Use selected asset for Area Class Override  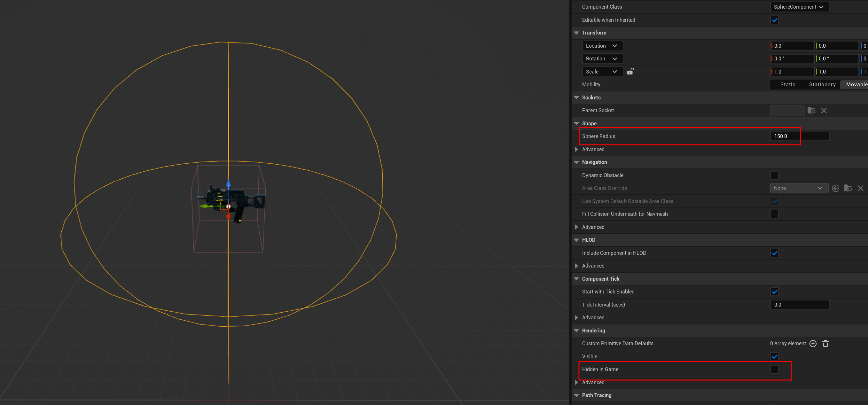click(x=835, y=188)
